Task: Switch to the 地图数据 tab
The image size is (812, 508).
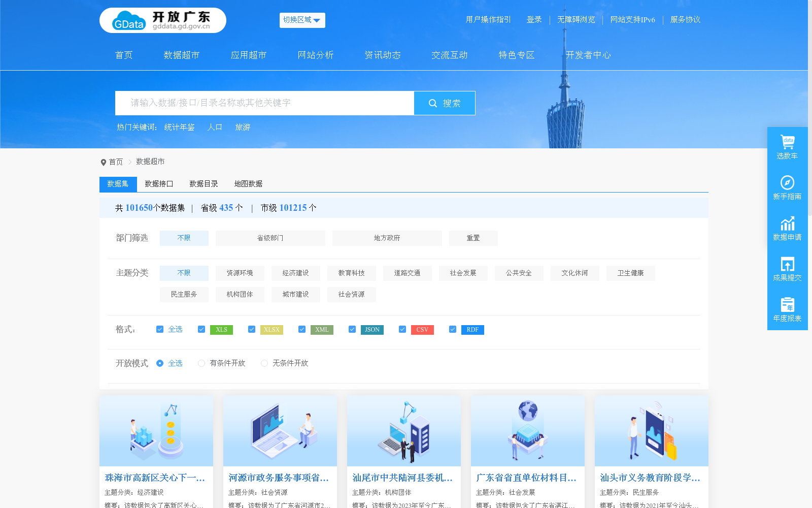Action: point(248,184)
